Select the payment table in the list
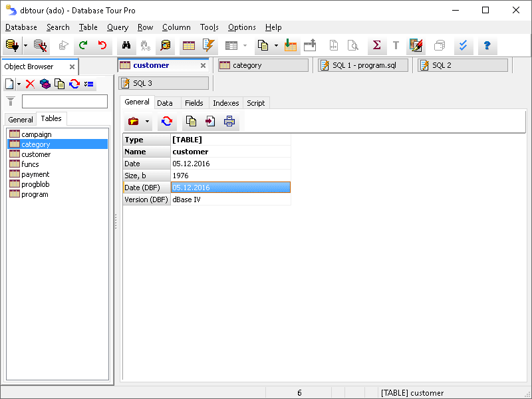532x399 pixels. 35,174
